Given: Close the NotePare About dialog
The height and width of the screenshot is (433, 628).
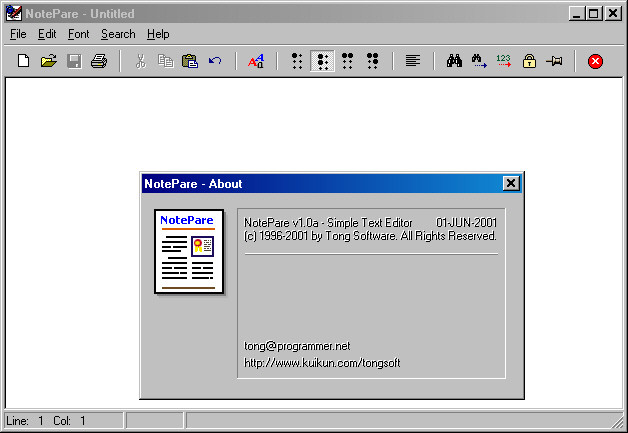Looking at the screenshot, I should point(511,183).
